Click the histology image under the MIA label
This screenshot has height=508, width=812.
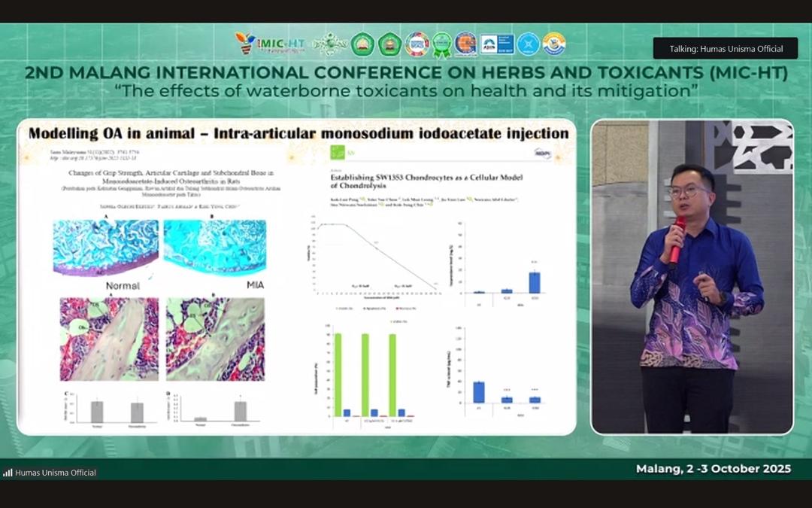click(x=215, y=339)
